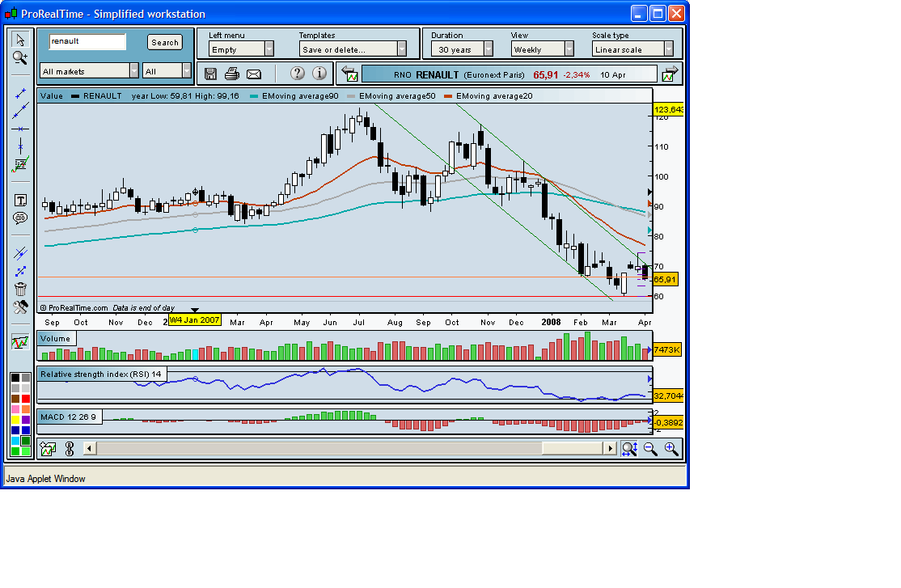The image size is (901, 588).
Task: Pick the cyan color swatch
Action: pyautogui.click(x=15, y=441)
